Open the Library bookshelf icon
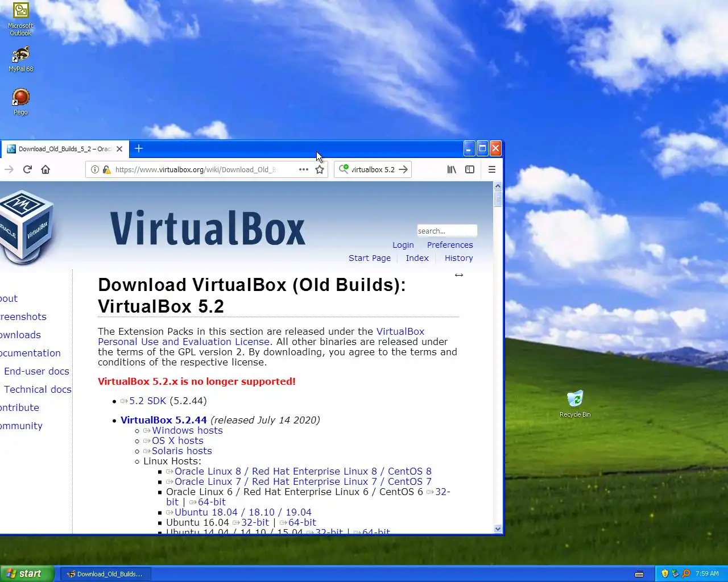 [452, 169]
